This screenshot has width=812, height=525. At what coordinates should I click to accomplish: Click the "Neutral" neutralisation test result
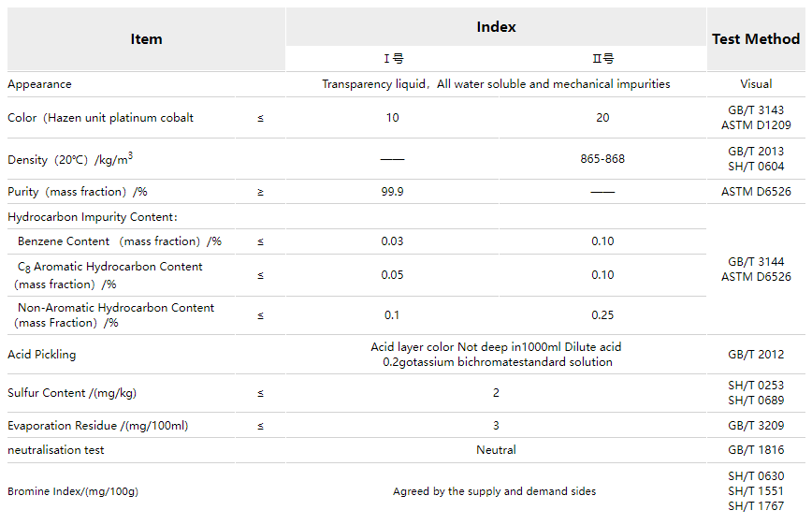(496, 450)
